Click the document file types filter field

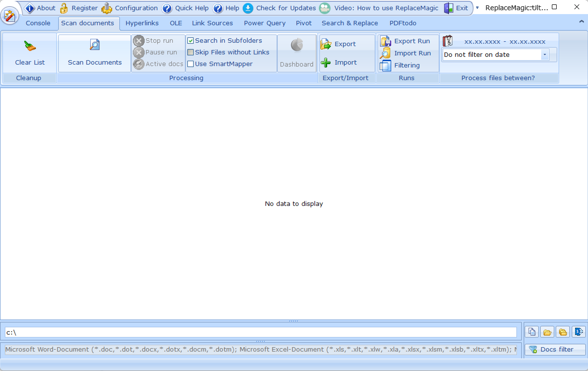pos(261,349)
